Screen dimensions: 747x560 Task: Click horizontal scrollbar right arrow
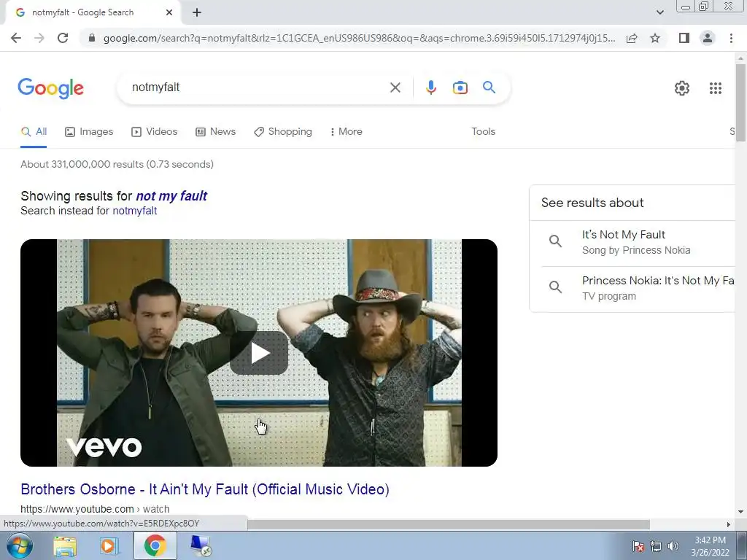[x=729, y=524]
